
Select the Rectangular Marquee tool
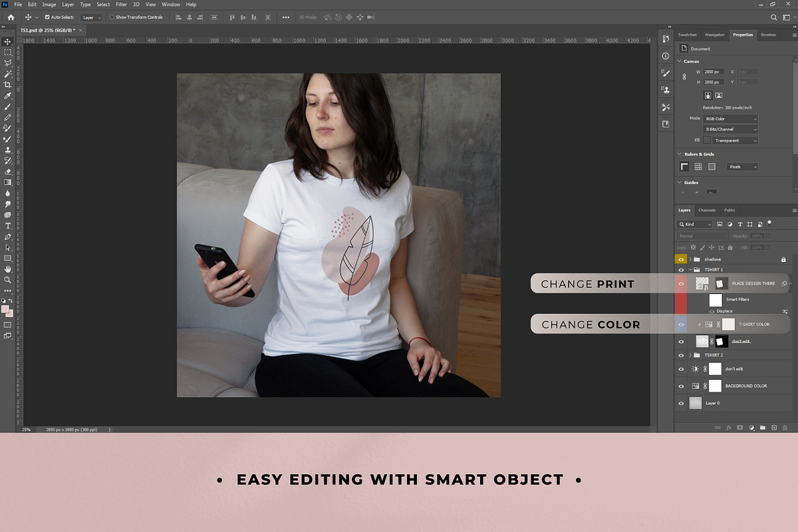8,52
